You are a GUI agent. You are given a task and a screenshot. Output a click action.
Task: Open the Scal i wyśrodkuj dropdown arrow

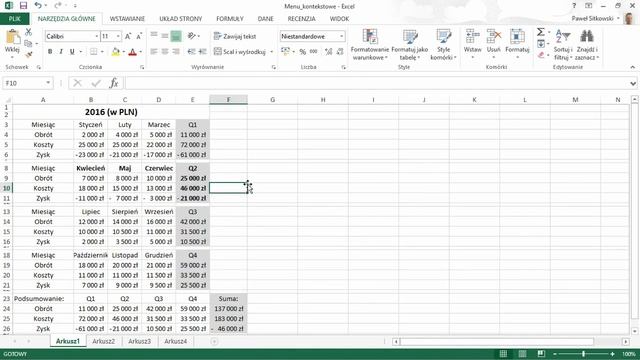tap(271, 52)
